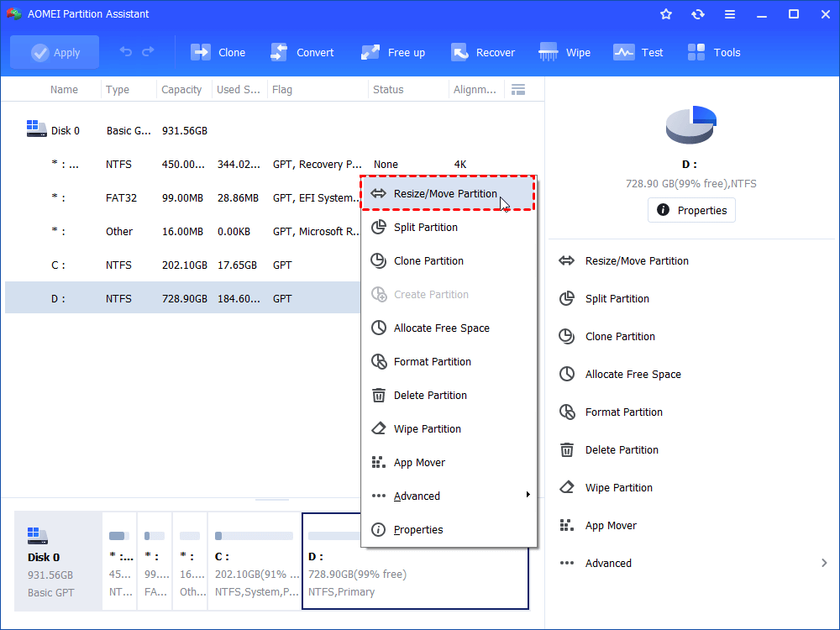Open the hamburger menu in title bar
This screenshot has width=840, height=630.
click(730, 14)
